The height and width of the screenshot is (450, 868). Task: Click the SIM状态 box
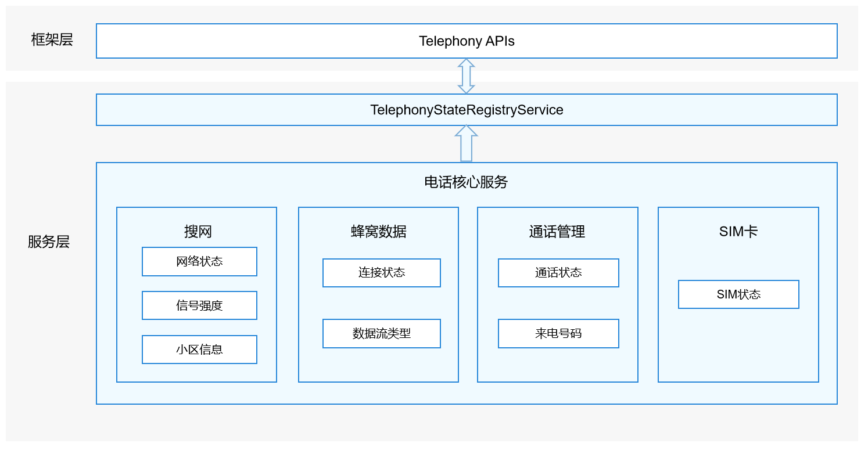pos(738,294)
